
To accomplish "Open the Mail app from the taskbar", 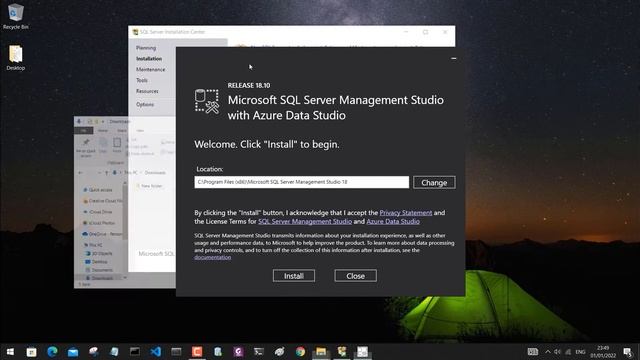I will click(x=73, y=351).
